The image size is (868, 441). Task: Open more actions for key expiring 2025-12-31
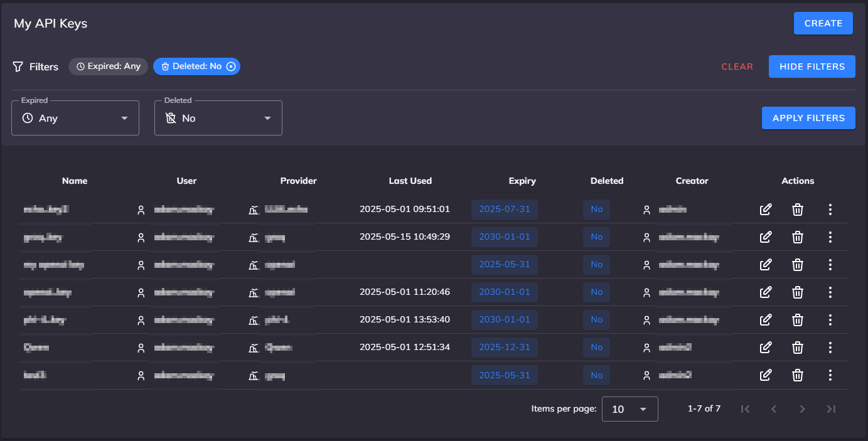830,348
